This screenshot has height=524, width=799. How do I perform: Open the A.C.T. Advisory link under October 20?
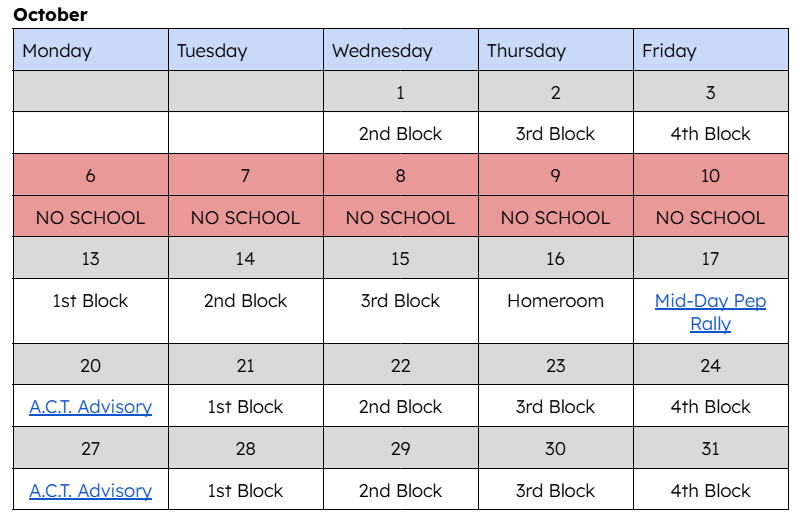pos(90,407)
